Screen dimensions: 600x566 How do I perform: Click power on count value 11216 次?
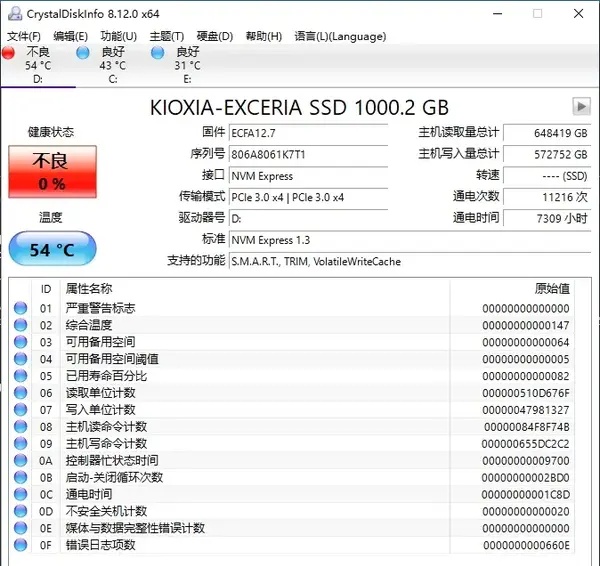[547, 197]
